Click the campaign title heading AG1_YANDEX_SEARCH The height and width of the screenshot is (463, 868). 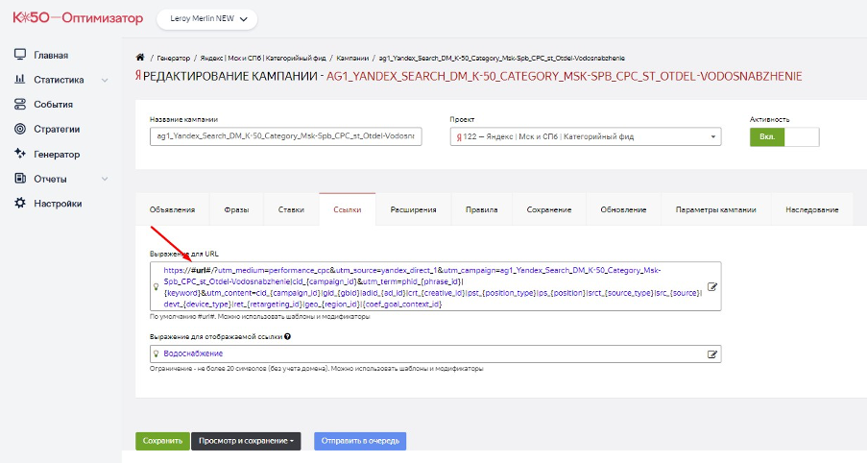(x=564, y=77)
